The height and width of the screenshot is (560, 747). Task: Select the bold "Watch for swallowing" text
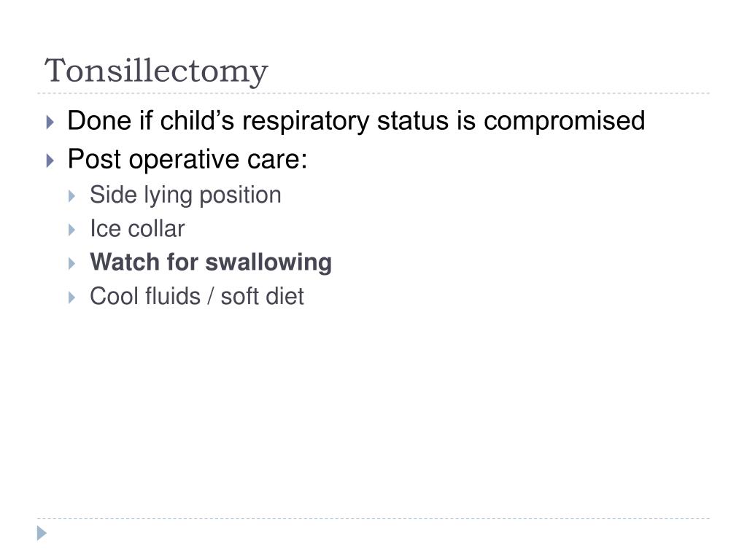click(x=211, y=262)
